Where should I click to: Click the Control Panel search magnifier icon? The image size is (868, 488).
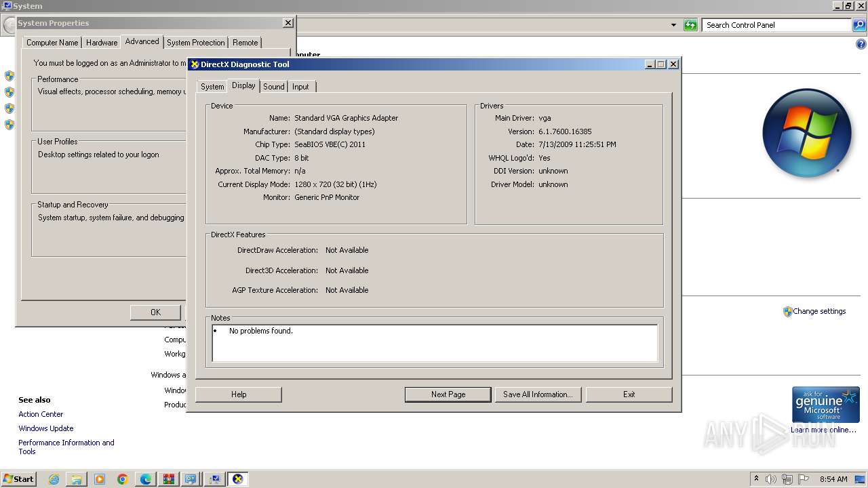point(859,25)
